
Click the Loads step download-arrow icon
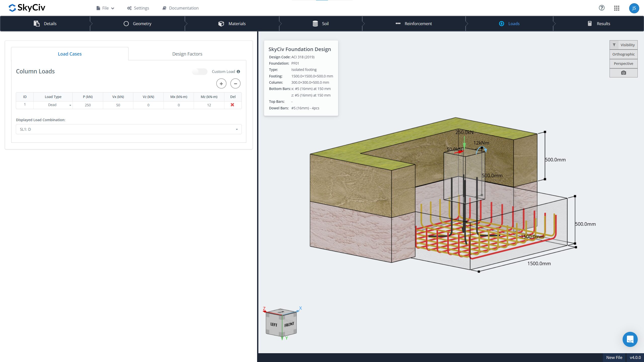502,24
